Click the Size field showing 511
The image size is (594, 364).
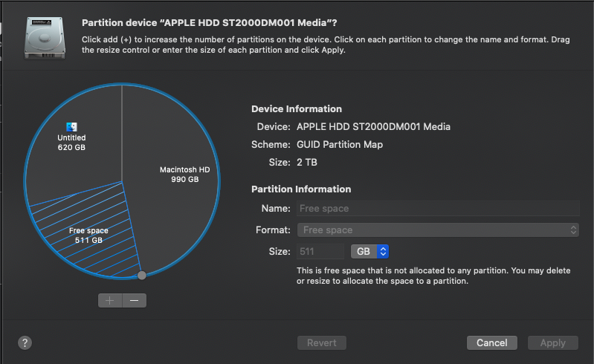[320, 251]
